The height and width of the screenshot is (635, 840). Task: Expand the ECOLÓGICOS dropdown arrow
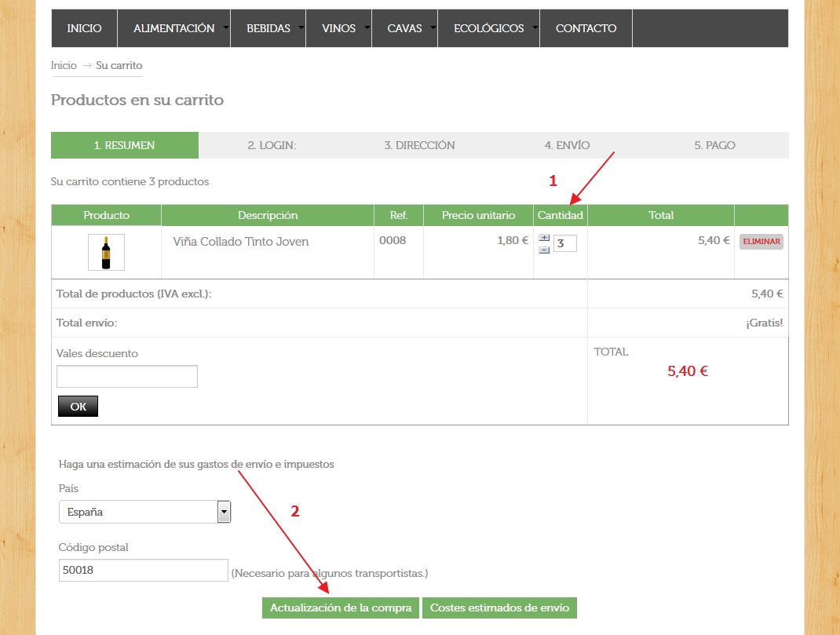pos(535,27)
